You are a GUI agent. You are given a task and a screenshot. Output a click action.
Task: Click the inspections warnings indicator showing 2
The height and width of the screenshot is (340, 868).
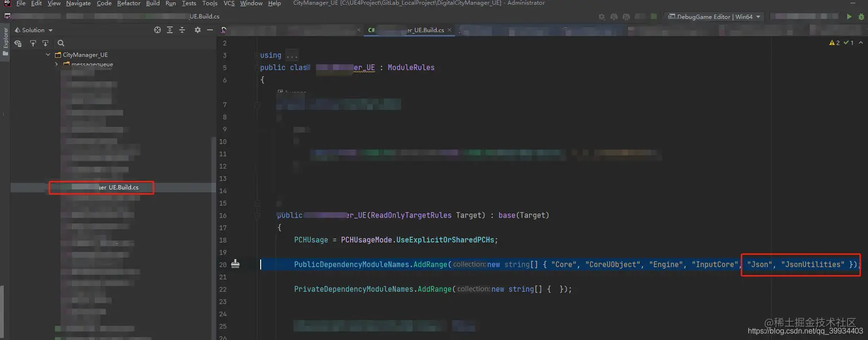click(x=834, y=42)
